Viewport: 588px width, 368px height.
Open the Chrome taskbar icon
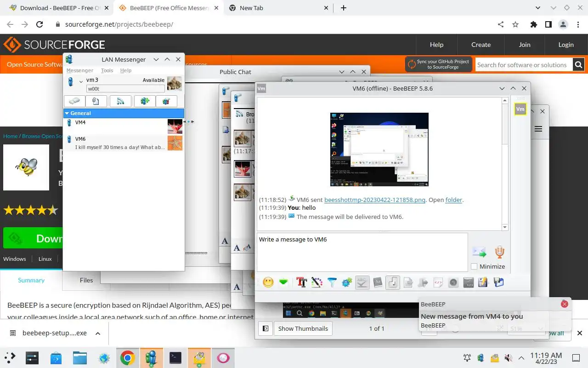[127, 358]
